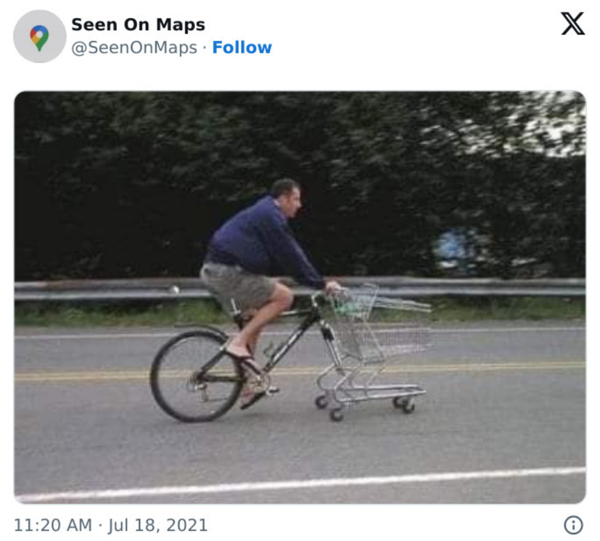The width and height of the screenshot is (600, 541).
Task: Open the tweet's photo in full view
Action: click(x=300, y=297)
